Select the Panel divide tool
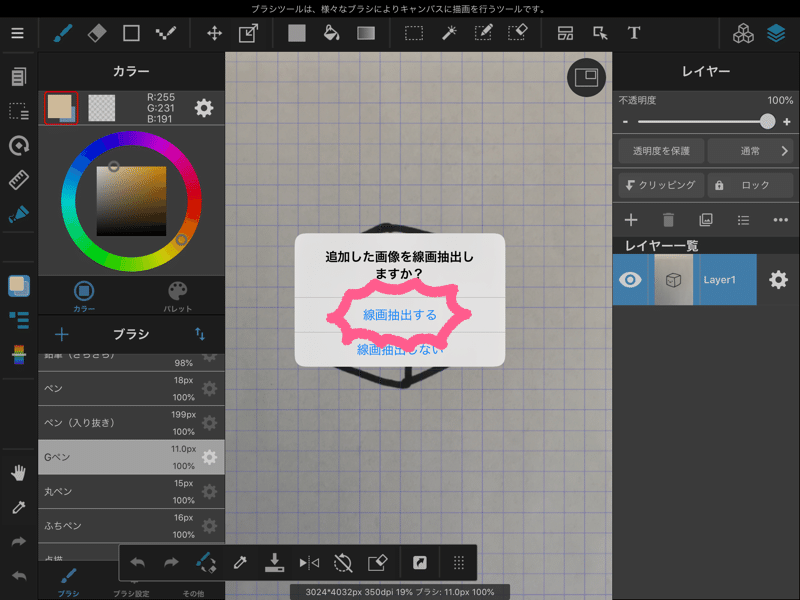This screenshot has width=800, height=600. pos(565,34)
